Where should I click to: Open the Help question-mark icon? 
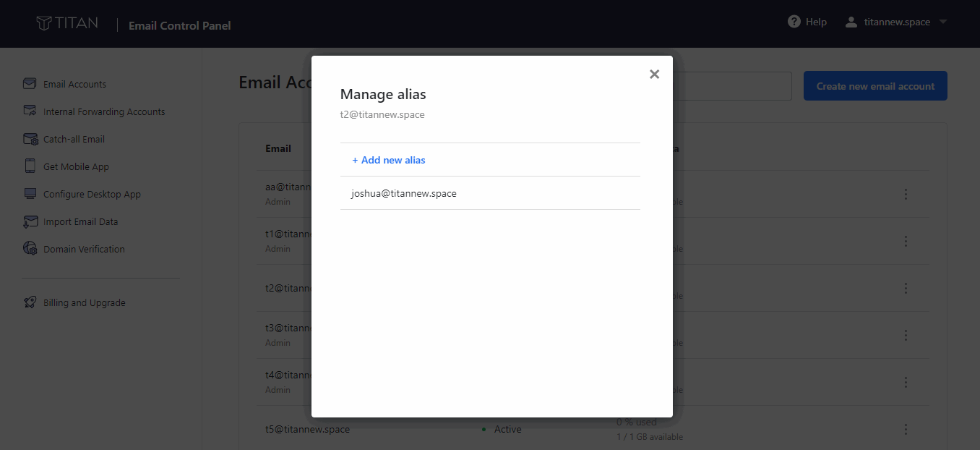[x=794, y=21]
